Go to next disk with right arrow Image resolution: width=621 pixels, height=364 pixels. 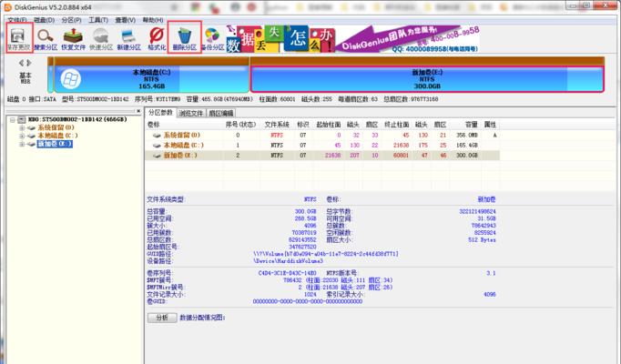click(29, 63)
